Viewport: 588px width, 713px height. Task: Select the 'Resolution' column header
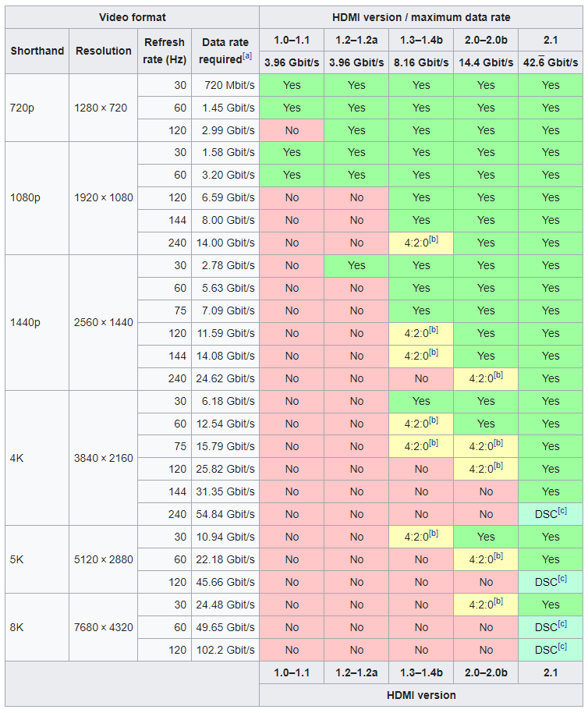(103, 51)
